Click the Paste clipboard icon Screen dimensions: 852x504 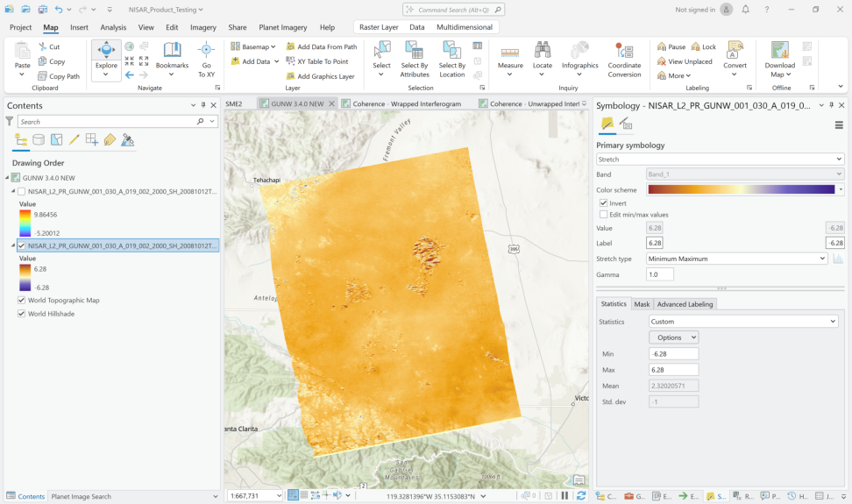pyautogui.click(x=22, y=51)
